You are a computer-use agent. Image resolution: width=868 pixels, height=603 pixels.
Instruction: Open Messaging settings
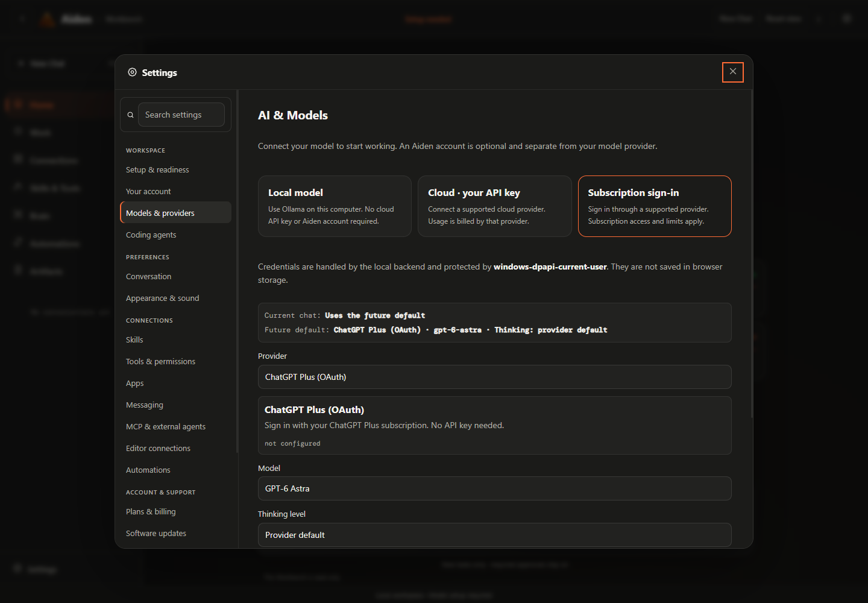pos(176,405)
